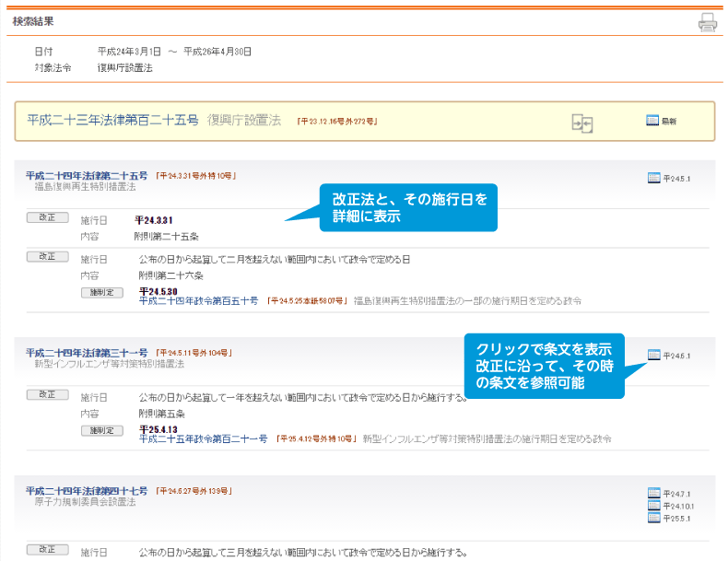This screenshot has height=561, width=728.
Task: Open cabinet order 平成二十四年政令第百五十号
Action: [x=199, y=300]
